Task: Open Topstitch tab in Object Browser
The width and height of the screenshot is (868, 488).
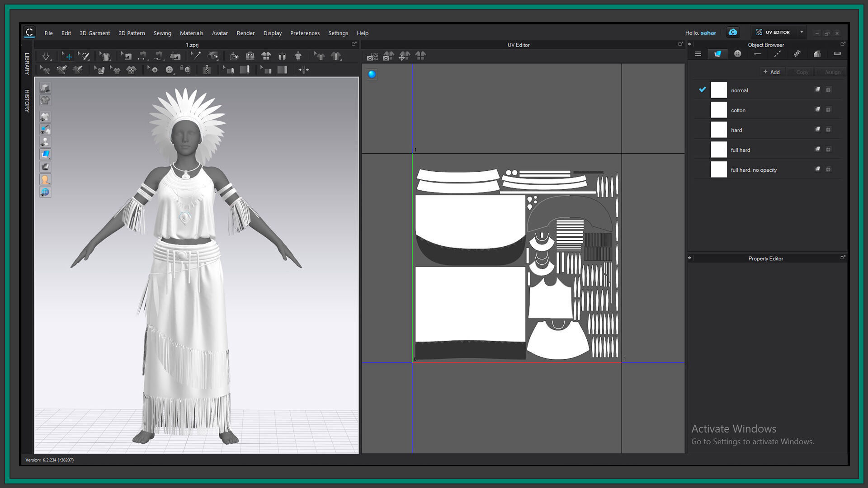Action: [x=777, y=54]
